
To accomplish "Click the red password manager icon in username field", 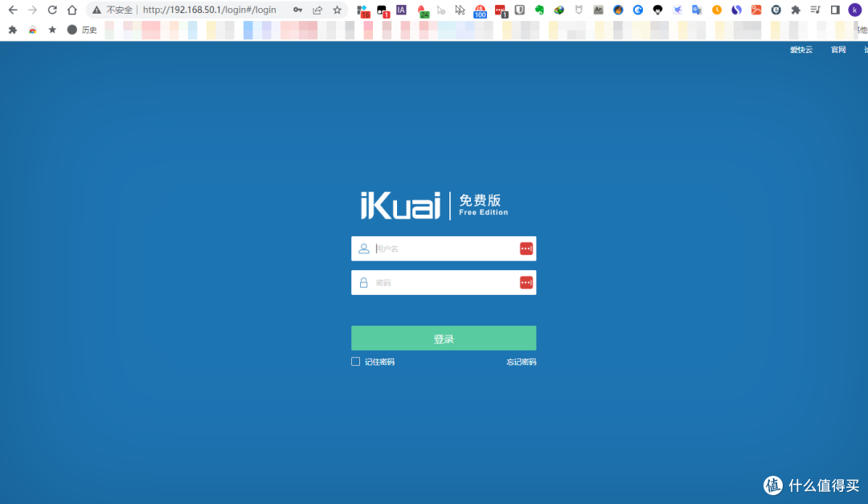I will (x=526, y=248).
